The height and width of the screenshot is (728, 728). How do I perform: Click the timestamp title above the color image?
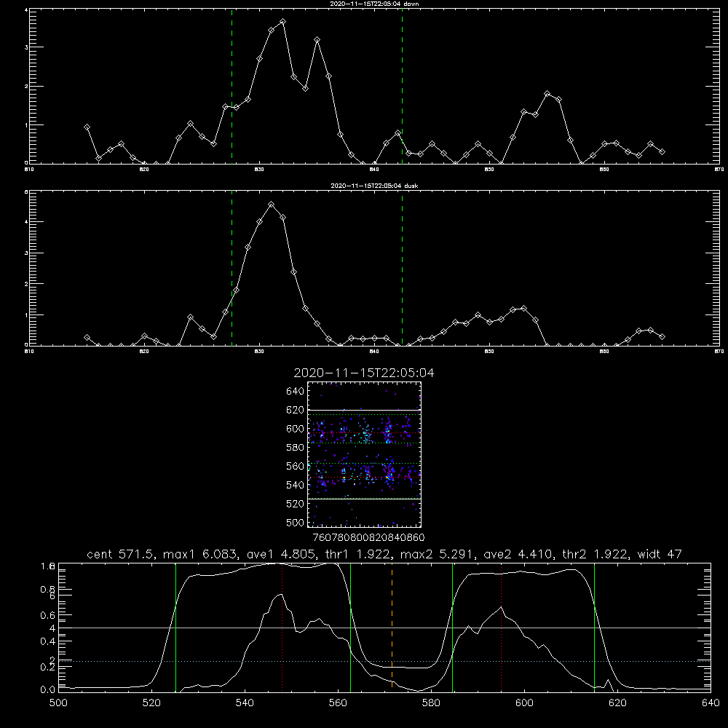(364, 373)
